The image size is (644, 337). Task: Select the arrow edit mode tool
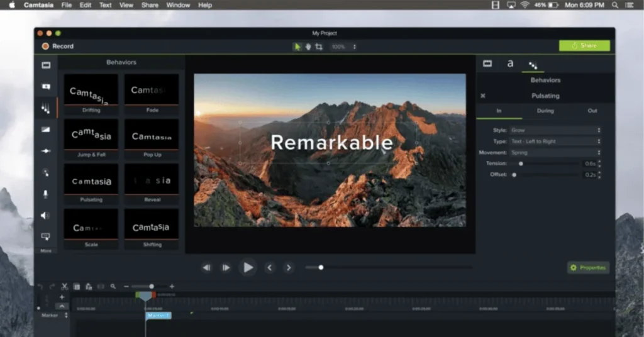[x=297, y=47]
